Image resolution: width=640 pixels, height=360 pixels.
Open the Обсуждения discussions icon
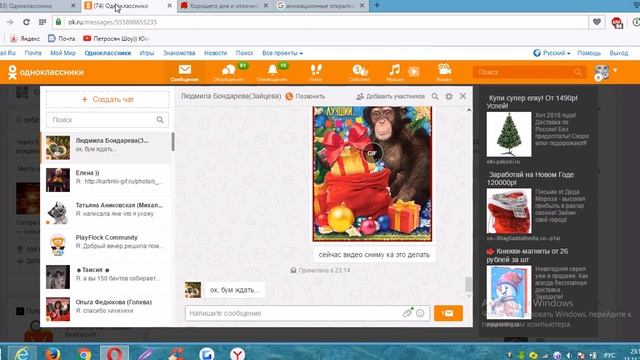pyautogui.click(x=229, y=73)
